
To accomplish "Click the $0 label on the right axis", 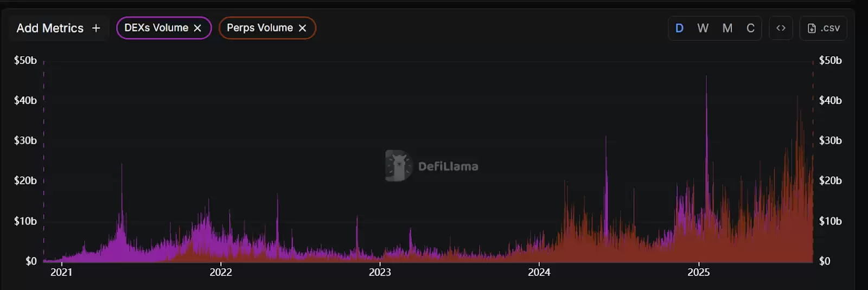I will [x=824, y=261].
